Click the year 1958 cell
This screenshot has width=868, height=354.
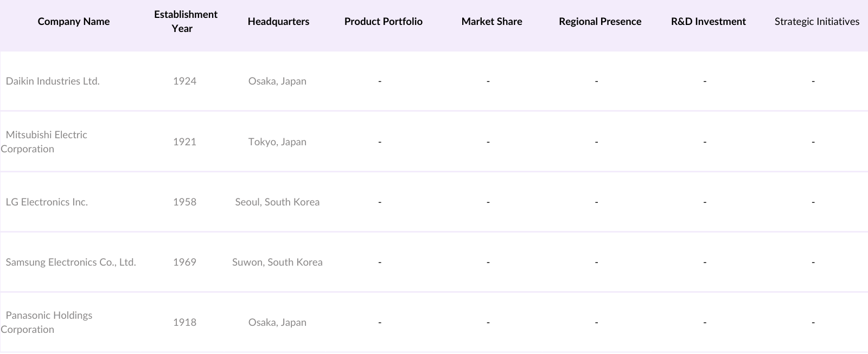[x=184, y=202]
